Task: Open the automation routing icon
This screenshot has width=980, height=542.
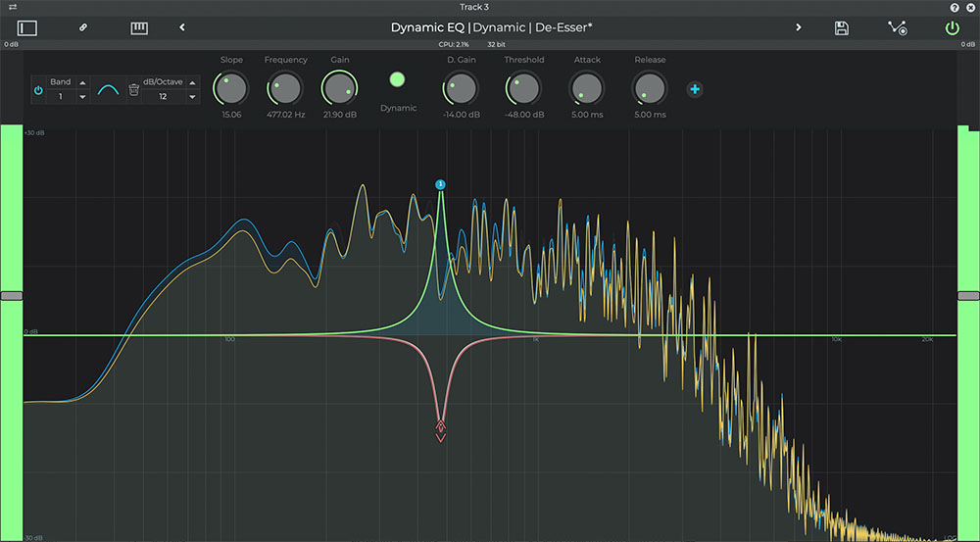Action: tap(897, 28)
